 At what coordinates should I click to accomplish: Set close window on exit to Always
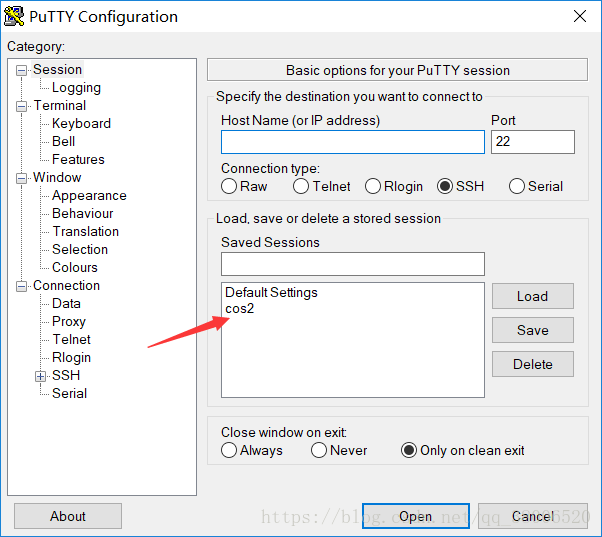click(229, 450)
